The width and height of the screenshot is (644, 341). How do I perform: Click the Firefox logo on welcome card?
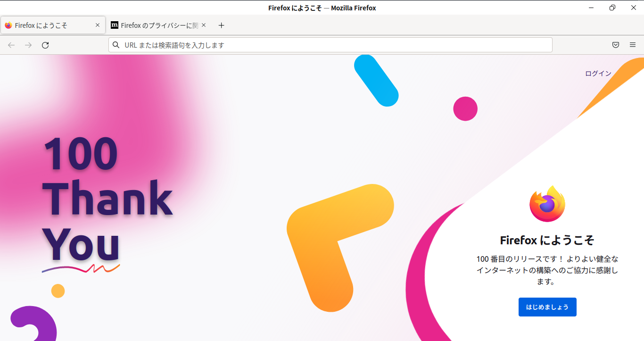(x=547, y=204)
